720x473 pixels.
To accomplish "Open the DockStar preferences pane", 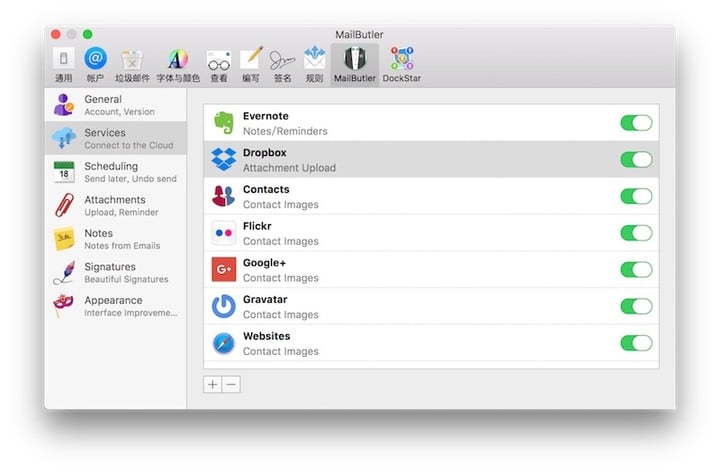I will pos(401,63).
